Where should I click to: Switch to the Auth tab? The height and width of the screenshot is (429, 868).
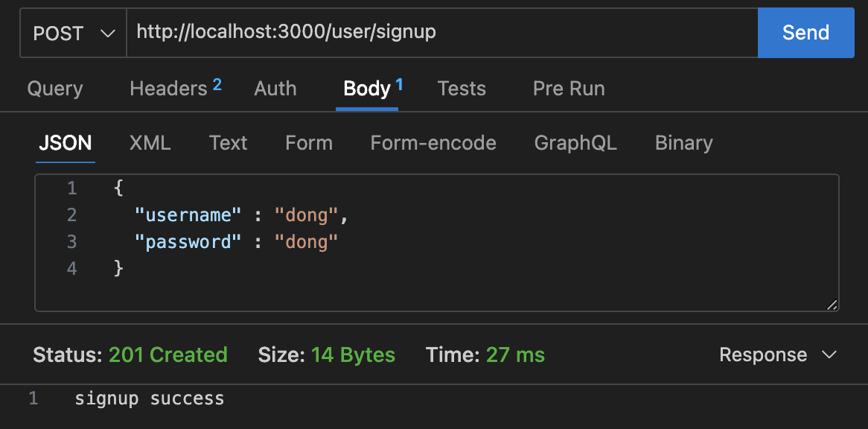(x=275, y=89)
